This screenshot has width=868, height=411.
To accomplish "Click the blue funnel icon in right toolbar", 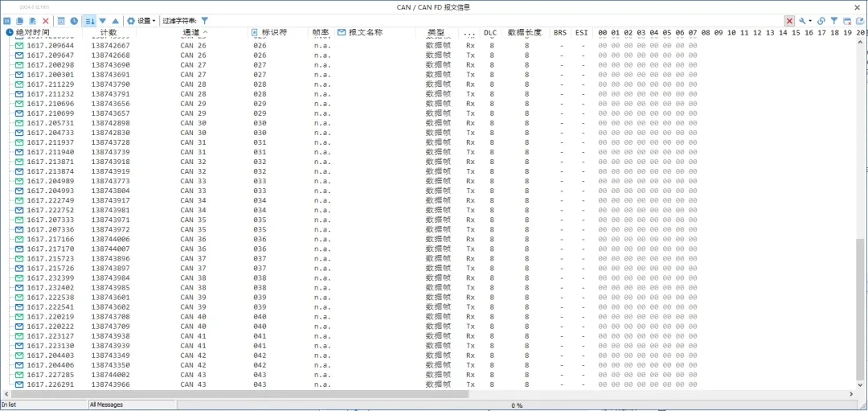I will click(x=834, y=20).
